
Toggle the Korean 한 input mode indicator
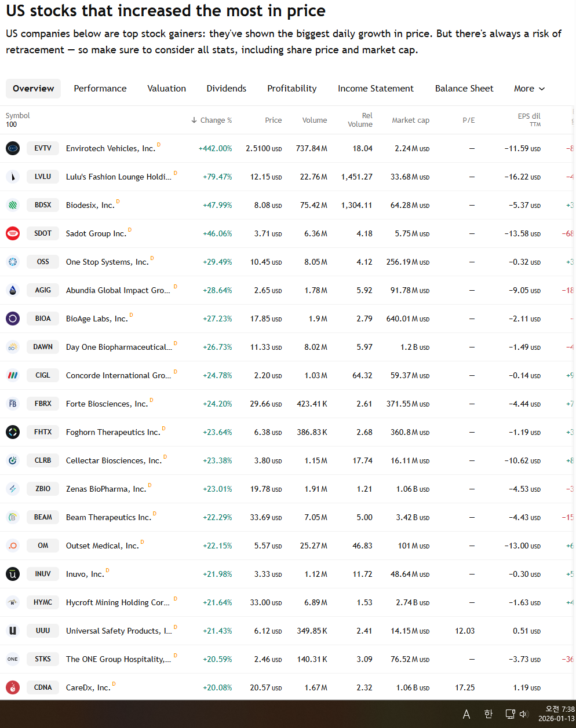(488, 714)
